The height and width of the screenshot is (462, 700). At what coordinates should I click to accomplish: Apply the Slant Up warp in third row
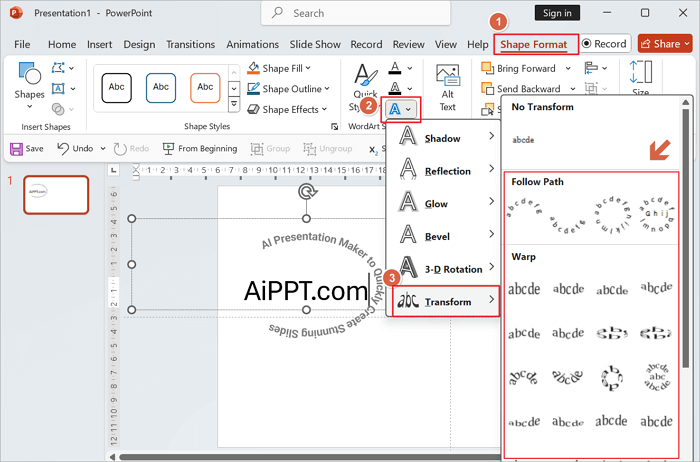tap(524, 377)
